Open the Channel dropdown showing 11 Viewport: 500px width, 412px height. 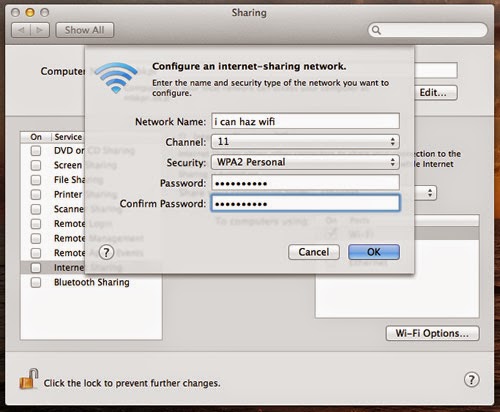[305, 142]
